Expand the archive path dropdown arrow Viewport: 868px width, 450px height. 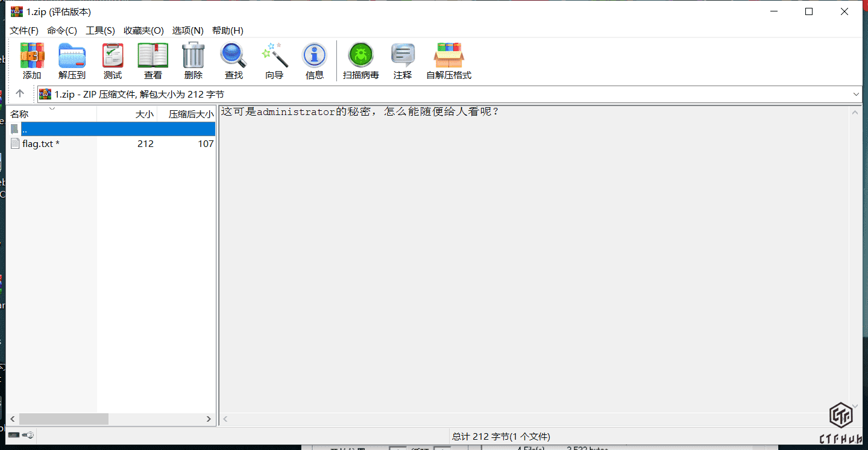point(856,94)
